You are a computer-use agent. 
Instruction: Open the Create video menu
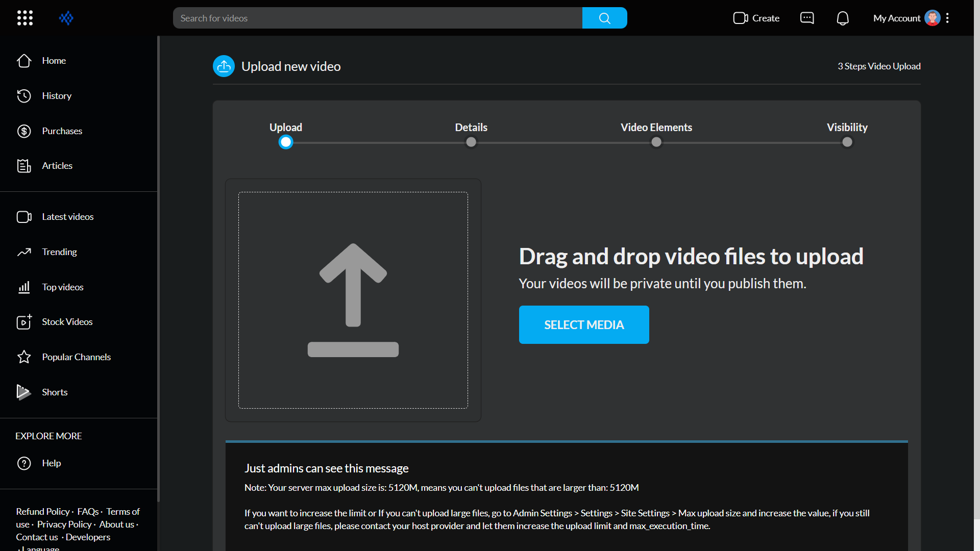click(x=756, y=18)
